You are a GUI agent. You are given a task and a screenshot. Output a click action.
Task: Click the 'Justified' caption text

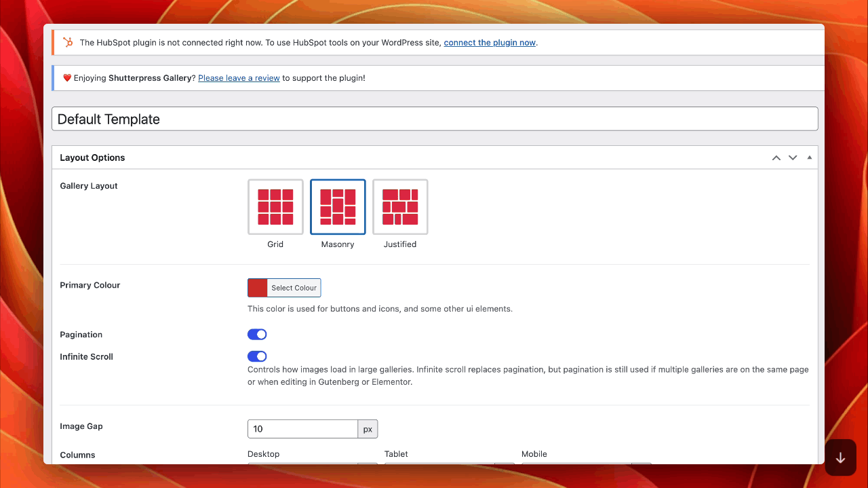[400, 244]
